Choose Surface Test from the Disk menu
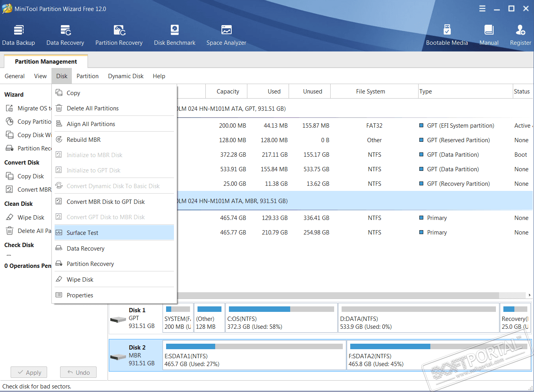534x392 pixels. (x=82, y=233)
